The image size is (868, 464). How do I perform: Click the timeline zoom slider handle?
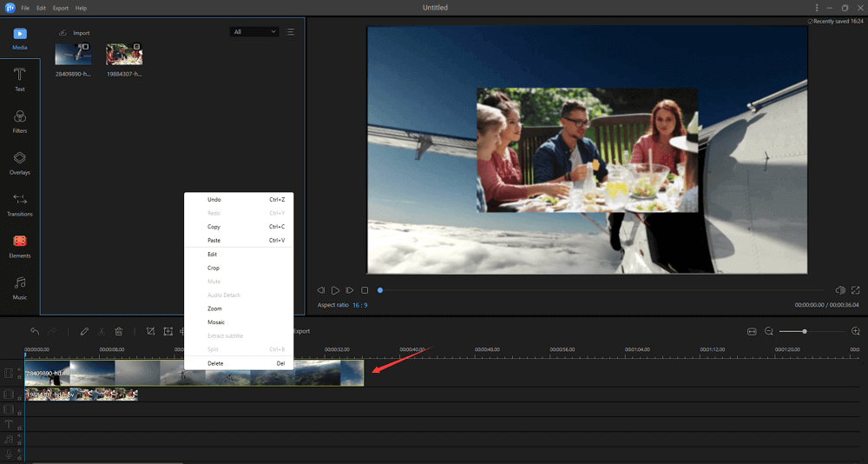tap(805, 331)
